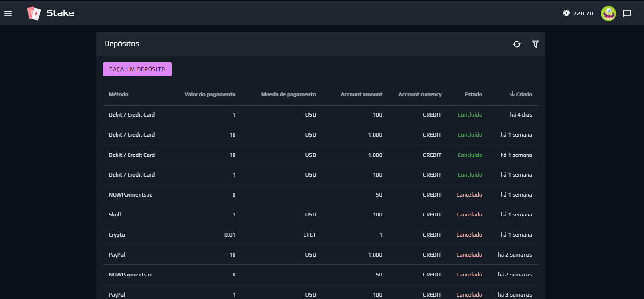This screenshot has height=299, width=644.
Task: Sort by Moeda de pagamento column
Action: pos(288,95)
